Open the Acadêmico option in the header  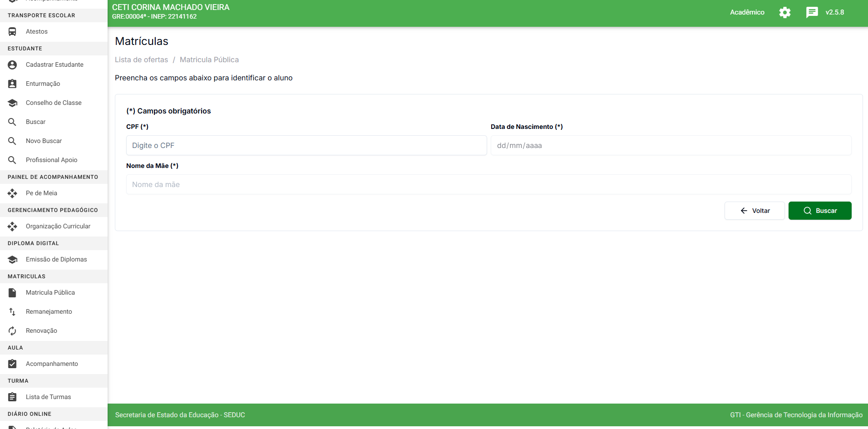(x=747, y=13)
